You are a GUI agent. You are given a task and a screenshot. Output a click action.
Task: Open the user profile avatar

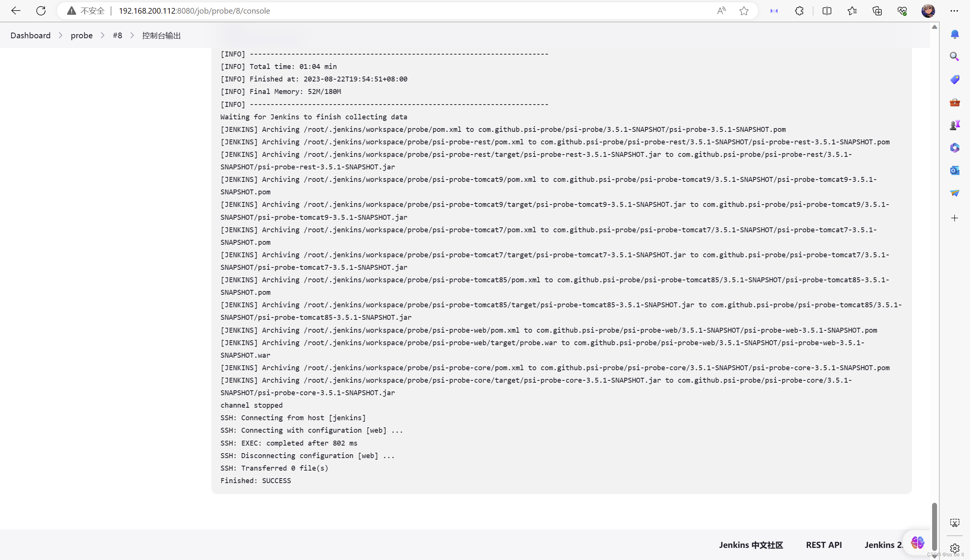tap(928, 11)
